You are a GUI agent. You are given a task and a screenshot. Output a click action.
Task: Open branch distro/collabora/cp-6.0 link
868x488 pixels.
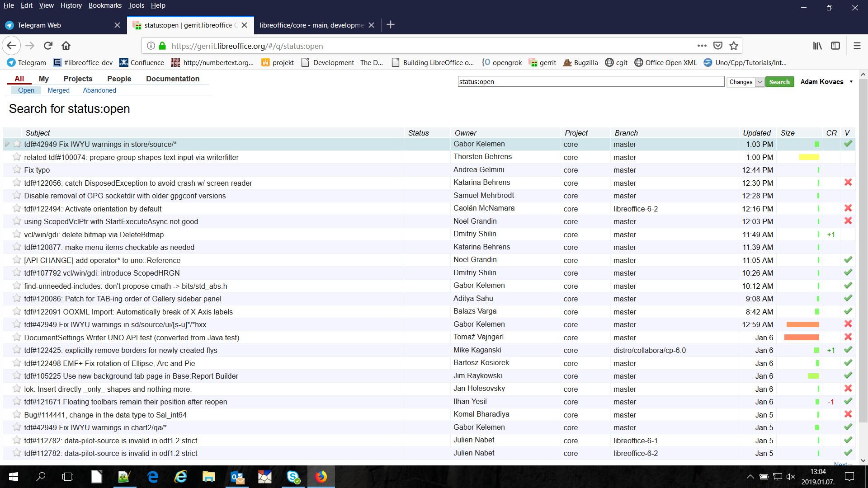[650, 350]
